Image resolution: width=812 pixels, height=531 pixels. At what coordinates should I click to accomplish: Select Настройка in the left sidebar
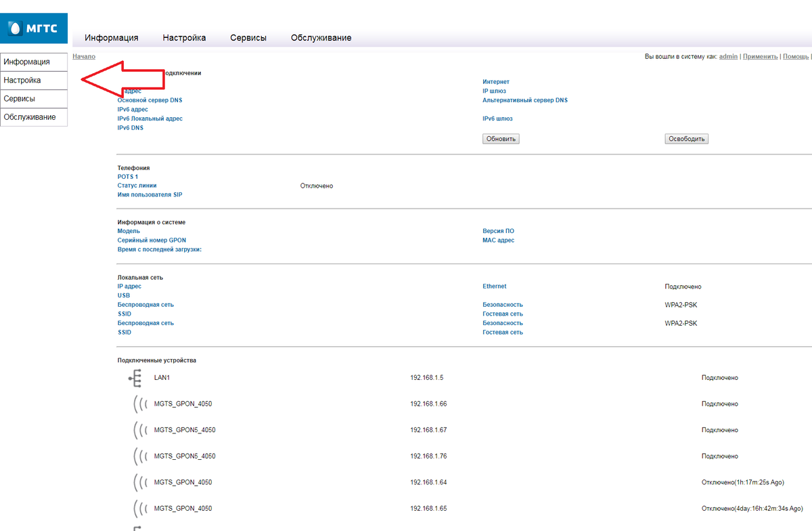click(x=34, y=80)
